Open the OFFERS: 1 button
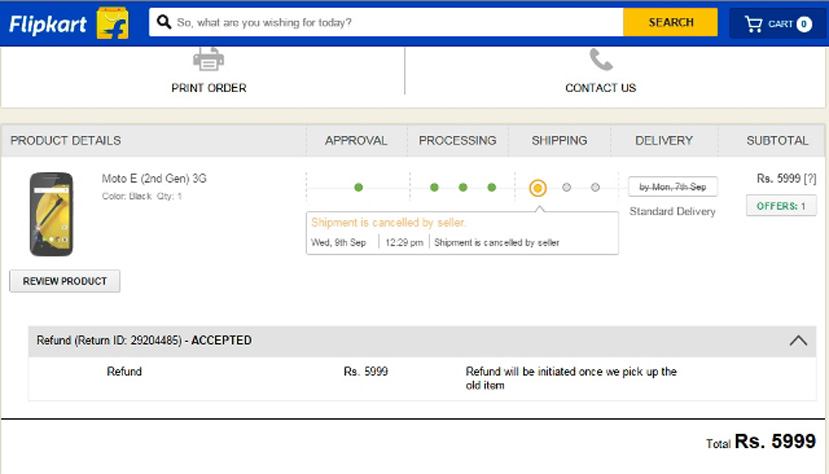The height and width of the screenshot is (474, 829). pos(781,206)
